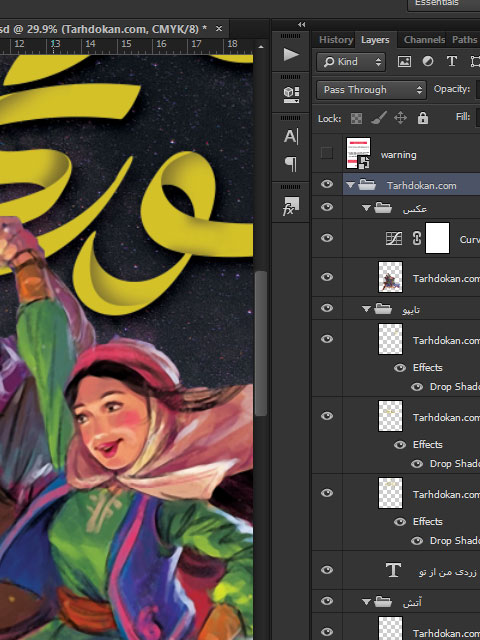Image resolution: width=480 pixels, height=640 pixels.
Task: Open the Styles fx panel icon
Action: point(291,207)
